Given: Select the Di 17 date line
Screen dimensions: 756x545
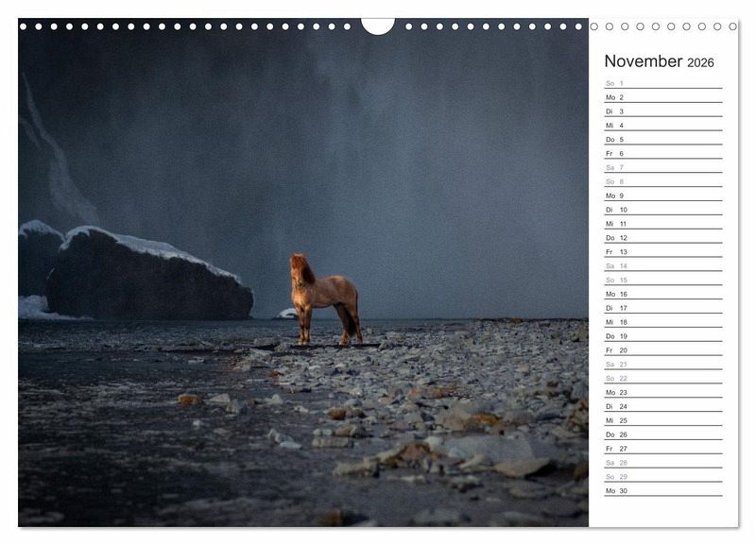Looking at the screenshot, I should [662, 308].
